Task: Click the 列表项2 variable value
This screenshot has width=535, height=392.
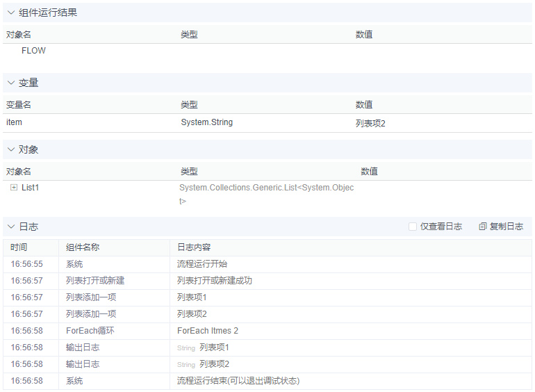Action: pyautogui.click(x=370, y=123)
